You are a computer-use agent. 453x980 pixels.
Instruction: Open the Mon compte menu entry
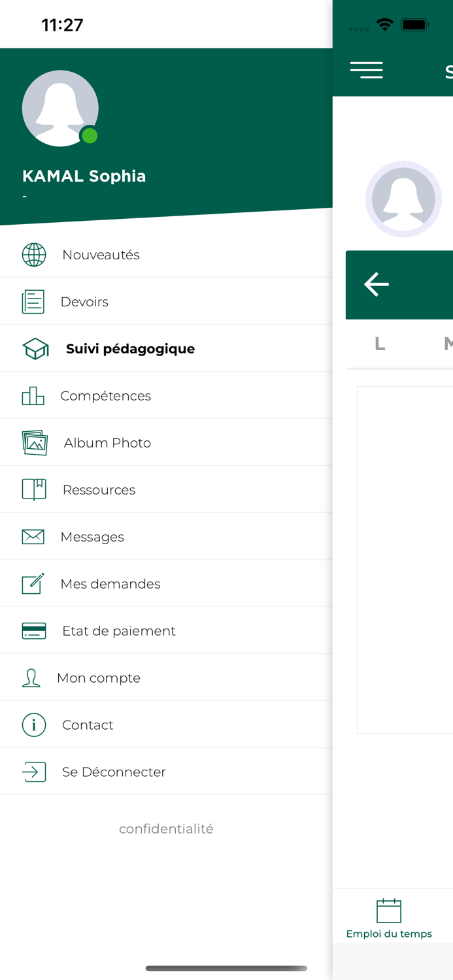[99, 678]
